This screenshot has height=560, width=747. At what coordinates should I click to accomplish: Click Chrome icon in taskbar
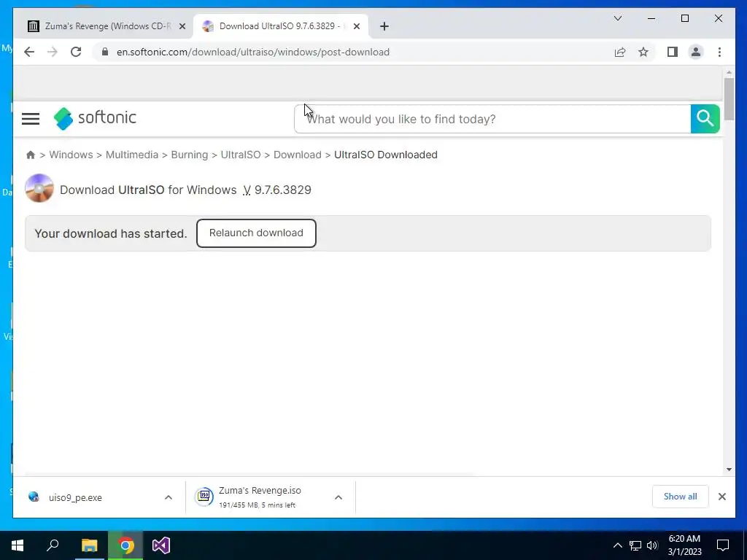coord(125,545)
